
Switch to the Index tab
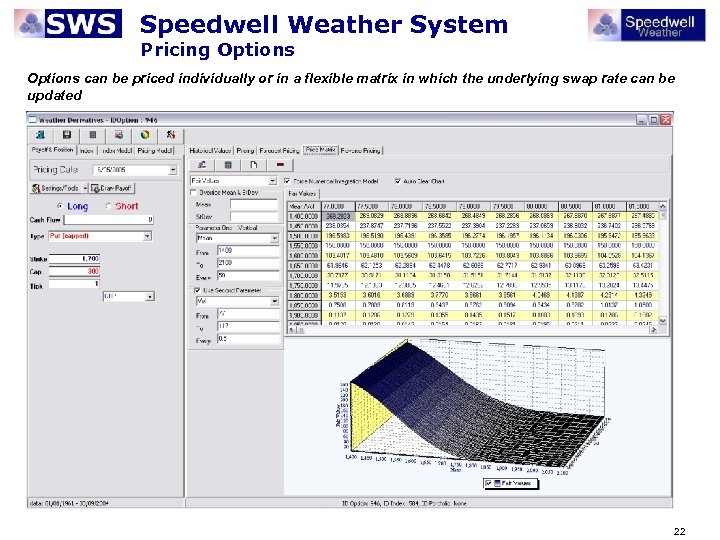[86, 151]
